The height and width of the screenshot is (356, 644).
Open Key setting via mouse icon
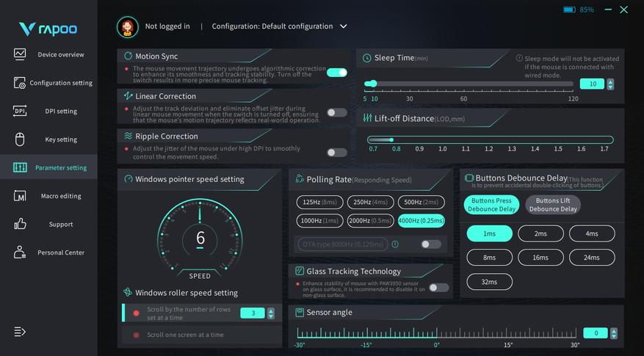tap(20, 139)
